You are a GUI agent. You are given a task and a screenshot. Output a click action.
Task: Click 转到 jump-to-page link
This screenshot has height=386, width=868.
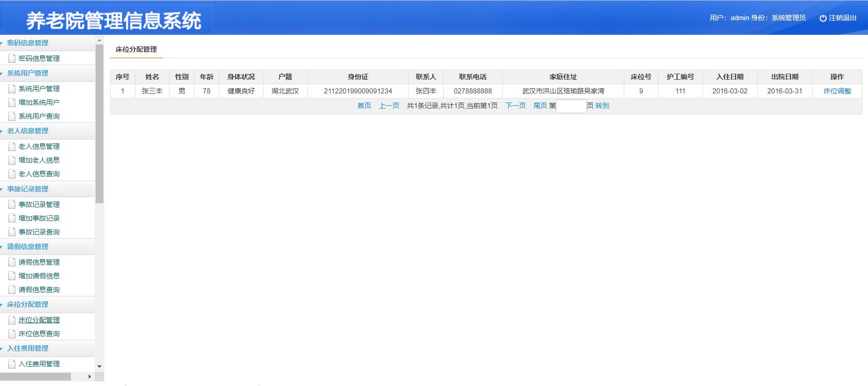(602, 106)
